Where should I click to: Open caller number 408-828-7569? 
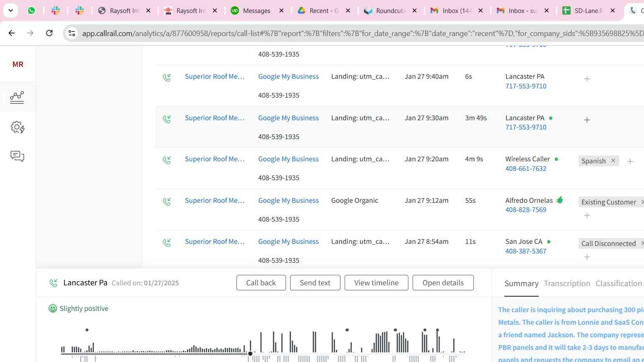(526, 209)
